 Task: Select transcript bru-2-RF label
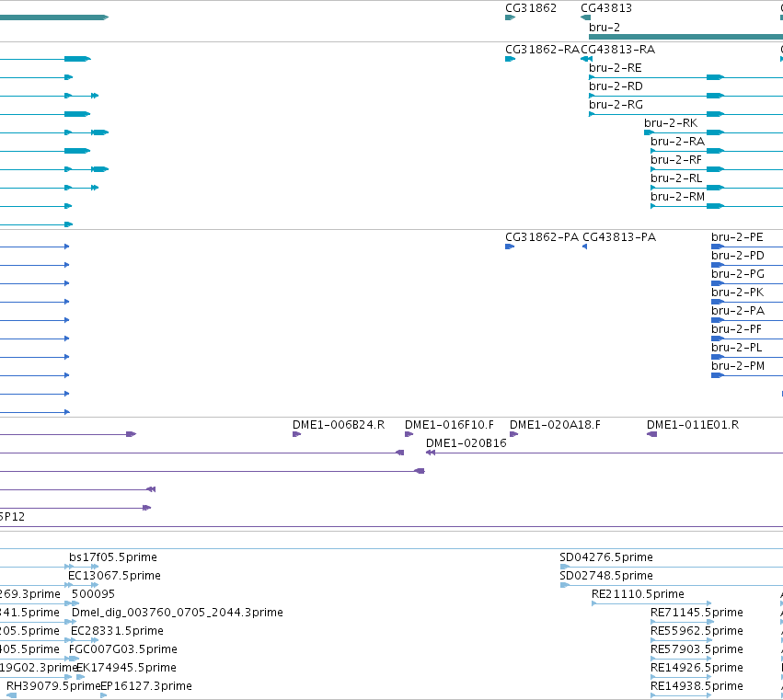tap(676, 160)
